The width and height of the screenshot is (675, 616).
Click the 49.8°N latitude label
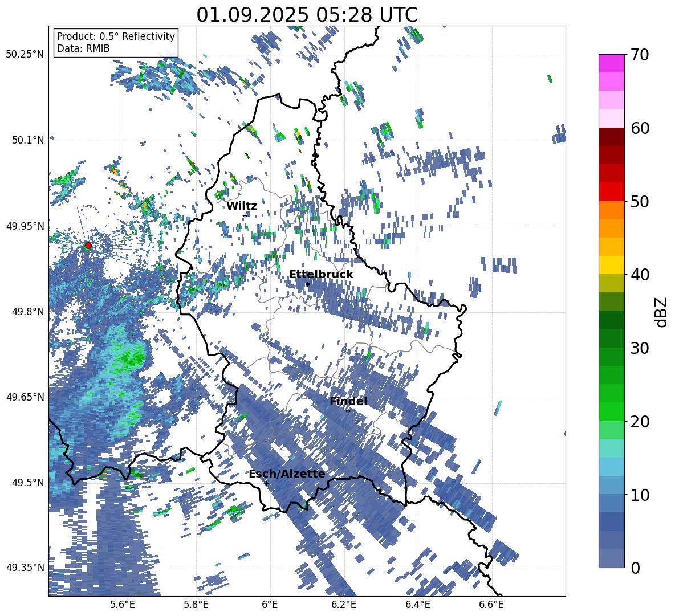(x=29, y=312)
